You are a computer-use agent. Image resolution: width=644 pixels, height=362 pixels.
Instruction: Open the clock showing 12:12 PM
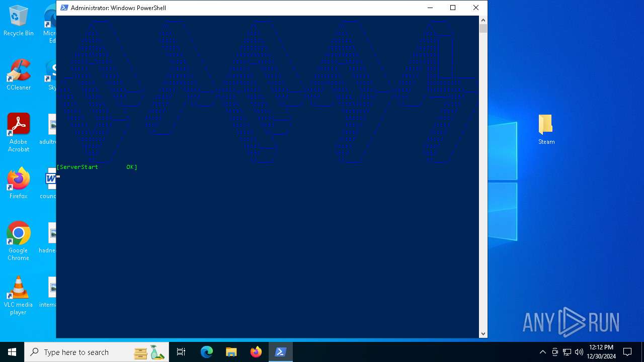601,352
